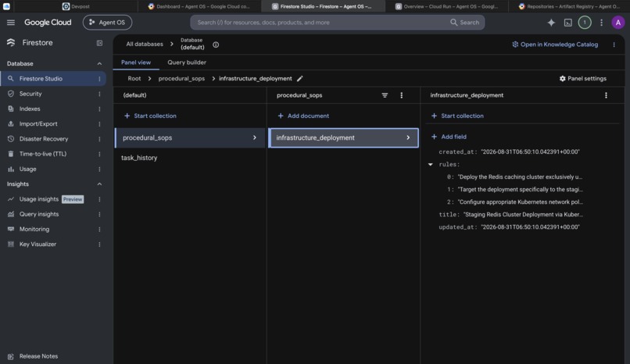Open the notifications badge showing 1
Image resolution: width=630 pixels, height=364 pixels.
[585, 23]
